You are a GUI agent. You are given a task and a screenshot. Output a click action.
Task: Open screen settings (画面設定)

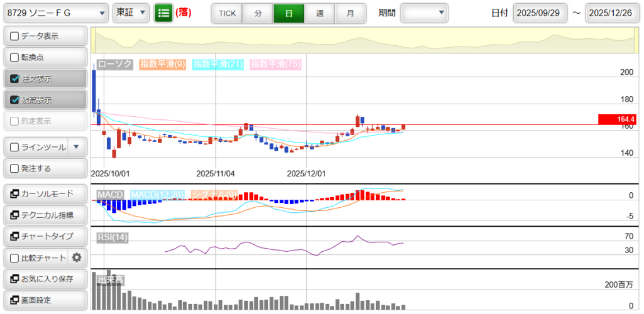45,300
